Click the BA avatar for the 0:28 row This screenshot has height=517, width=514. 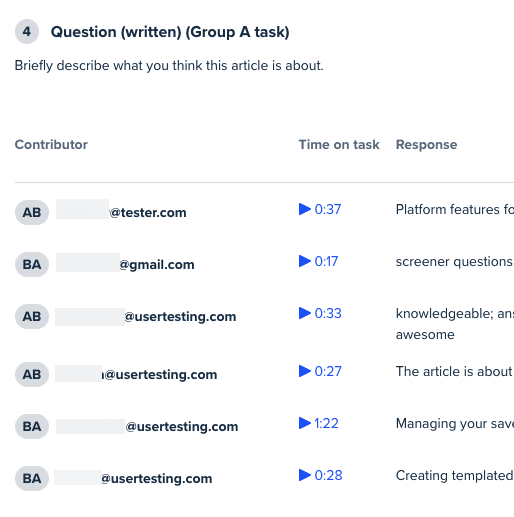(32, 478)
